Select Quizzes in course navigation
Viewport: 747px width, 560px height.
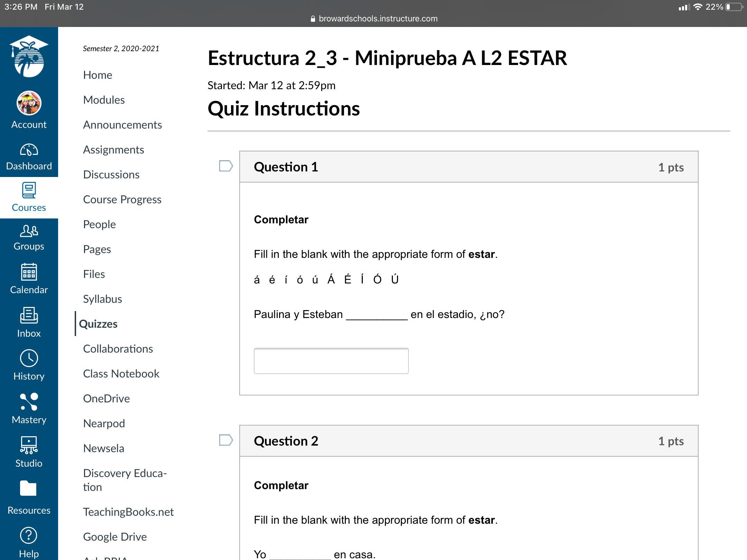pyautogui.click(x=98, y=324)
